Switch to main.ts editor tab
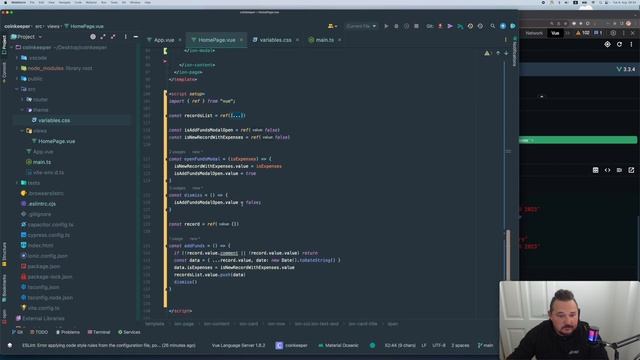The image size is (640, 360). tap(325, 40)
